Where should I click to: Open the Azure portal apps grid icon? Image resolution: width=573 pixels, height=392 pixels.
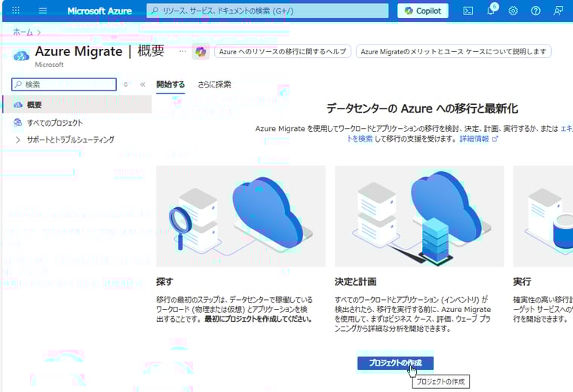[16, 11]
